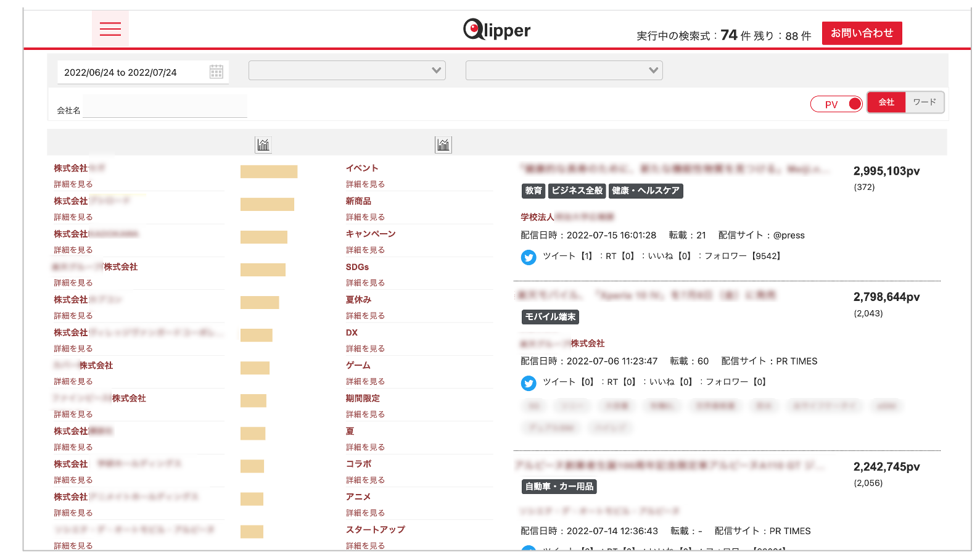
Task: Toggle the PV switch
Action: tap(836, 104)
